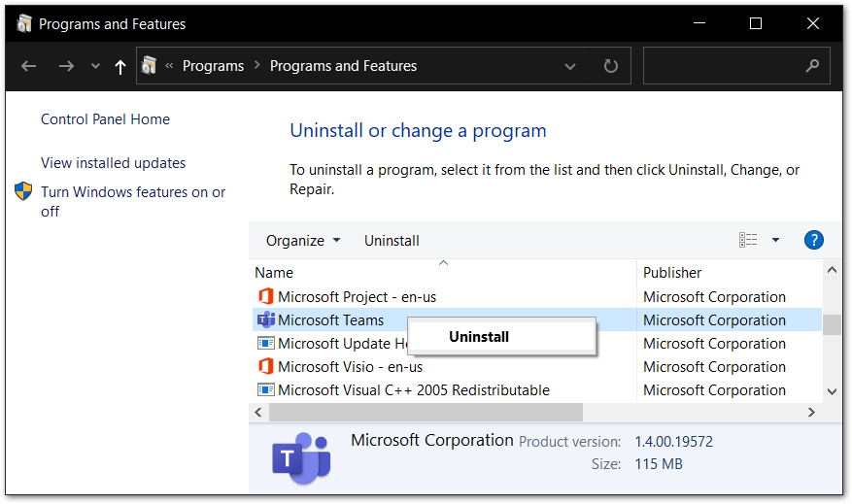Click the Forward navigation arrow
The width and height of the screenshot is (852, 504).
tap(66, 66)
